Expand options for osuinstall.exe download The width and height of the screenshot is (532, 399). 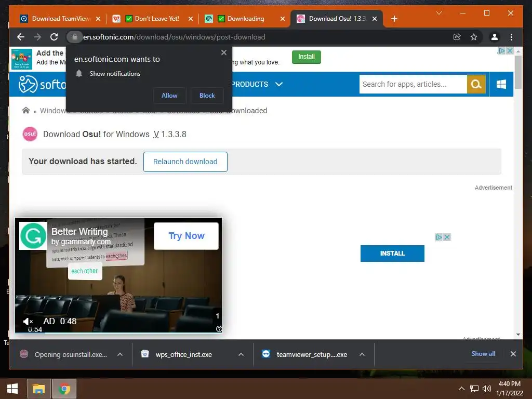pos(120,354)
